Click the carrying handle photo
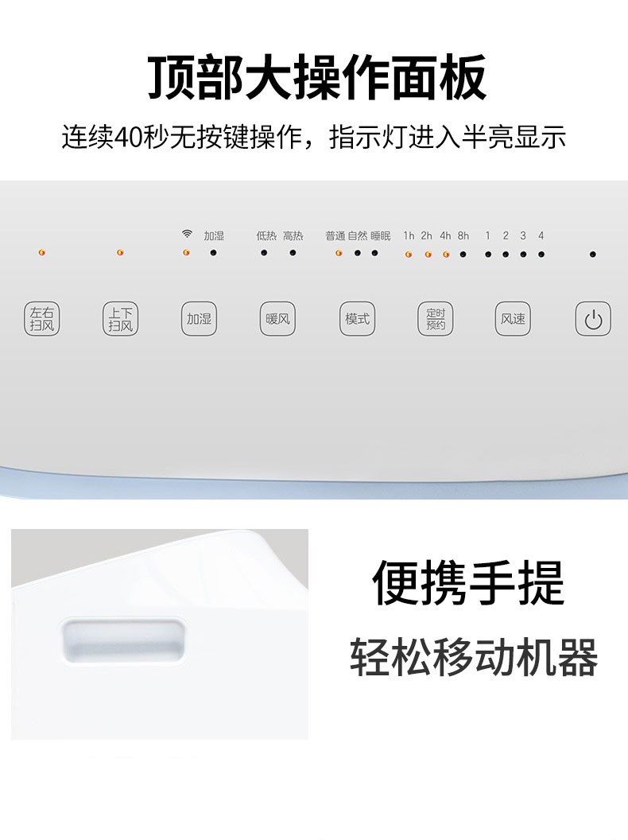The width and height of the screenshot is (628, 840). coord(160,634)
